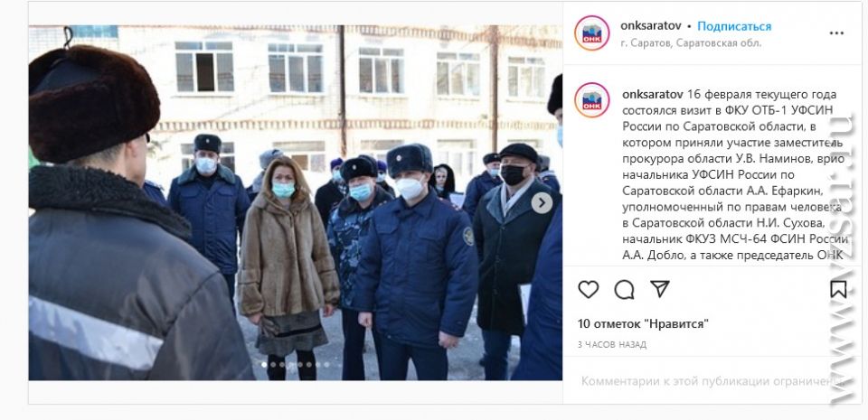
Task: Click the main post photo
Action: click(x=295, y=203)
